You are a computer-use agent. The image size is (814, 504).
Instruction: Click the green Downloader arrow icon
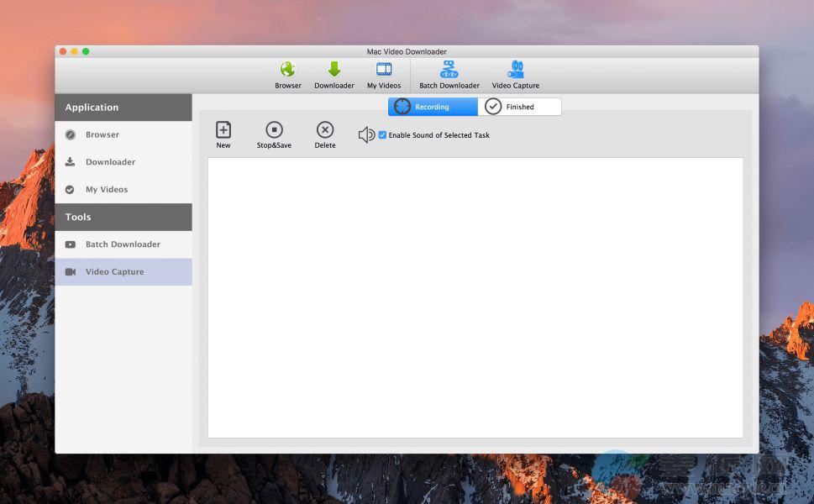tap(333, 70)
